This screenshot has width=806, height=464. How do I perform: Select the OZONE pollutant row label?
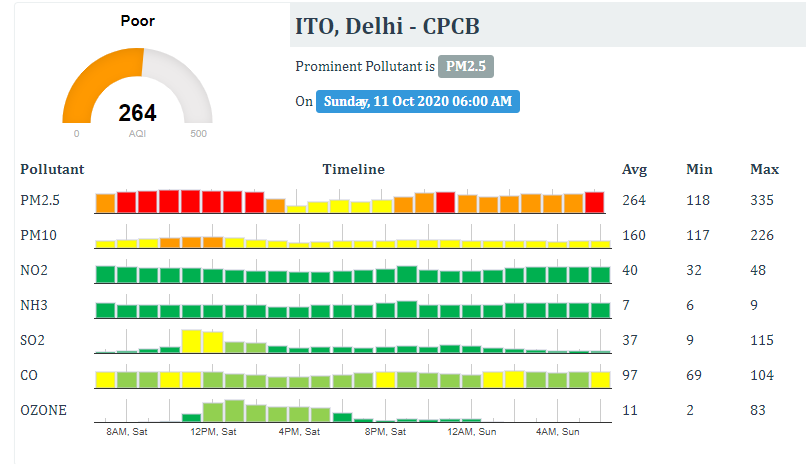pyautogui.click(x=44, y=410)
